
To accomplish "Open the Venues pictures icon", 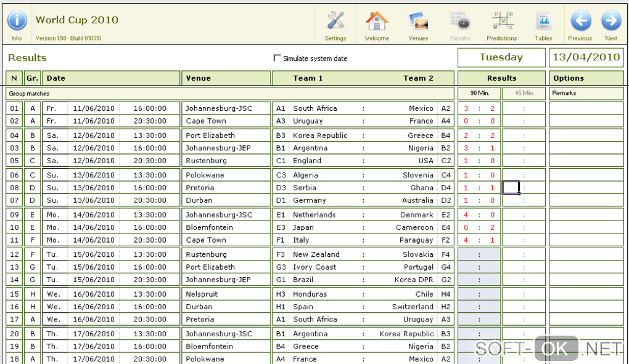I will [x=418, y=21].
